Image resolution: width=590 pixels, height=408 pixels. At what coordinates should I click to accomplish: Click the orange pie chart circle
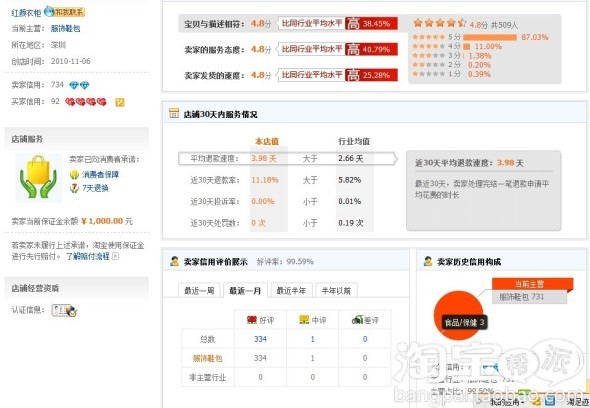tap(458, 315)
